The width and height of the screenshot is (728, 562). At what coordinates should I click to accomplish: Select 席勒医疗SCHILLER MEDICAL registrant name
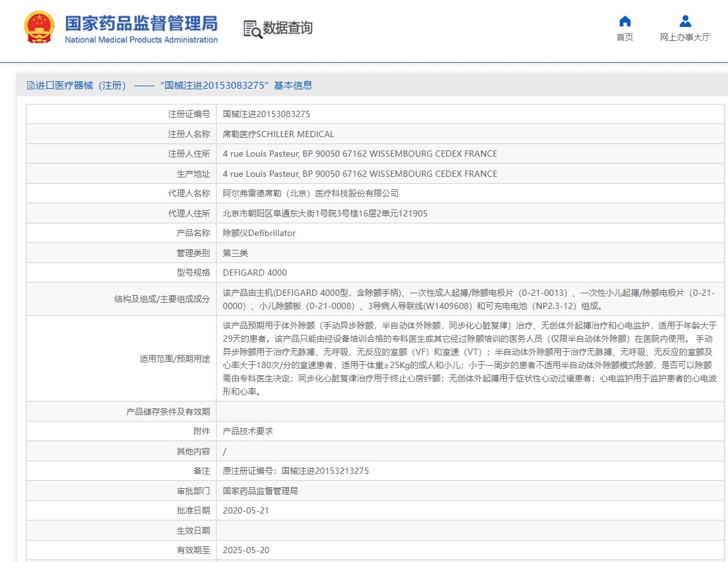coord(278,134)
